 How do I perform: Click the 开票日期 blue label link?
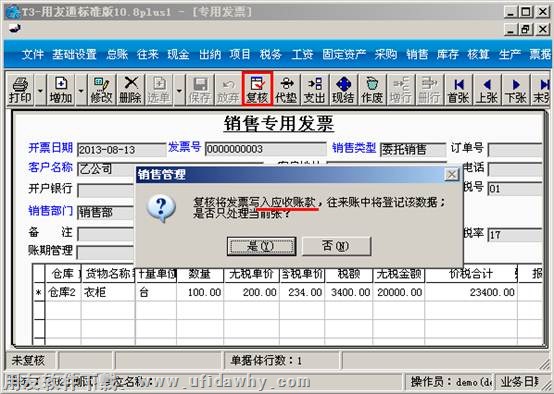(51, 148)
